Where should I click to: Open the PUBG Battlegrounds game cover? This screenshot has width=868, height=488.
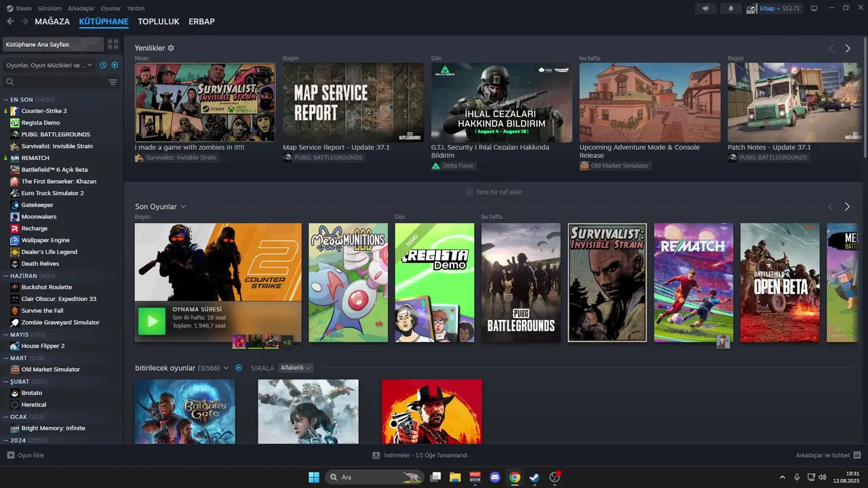521,283
